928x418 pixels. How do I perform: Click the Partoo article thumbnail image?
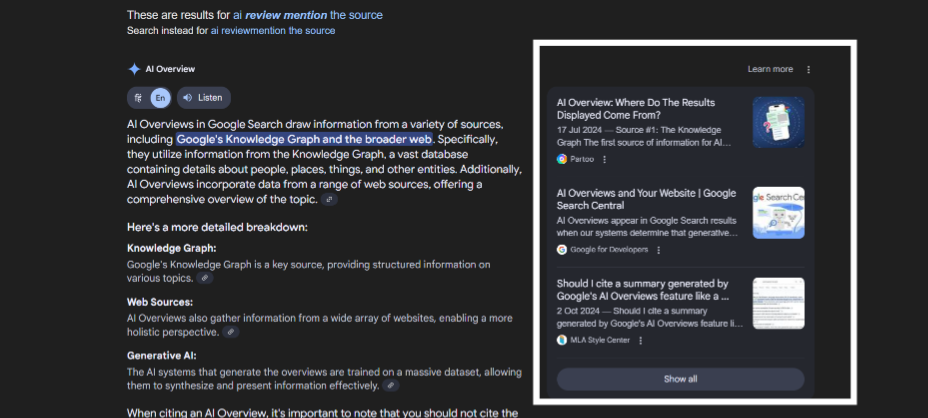pyautogui.click(x=778, y=123)
